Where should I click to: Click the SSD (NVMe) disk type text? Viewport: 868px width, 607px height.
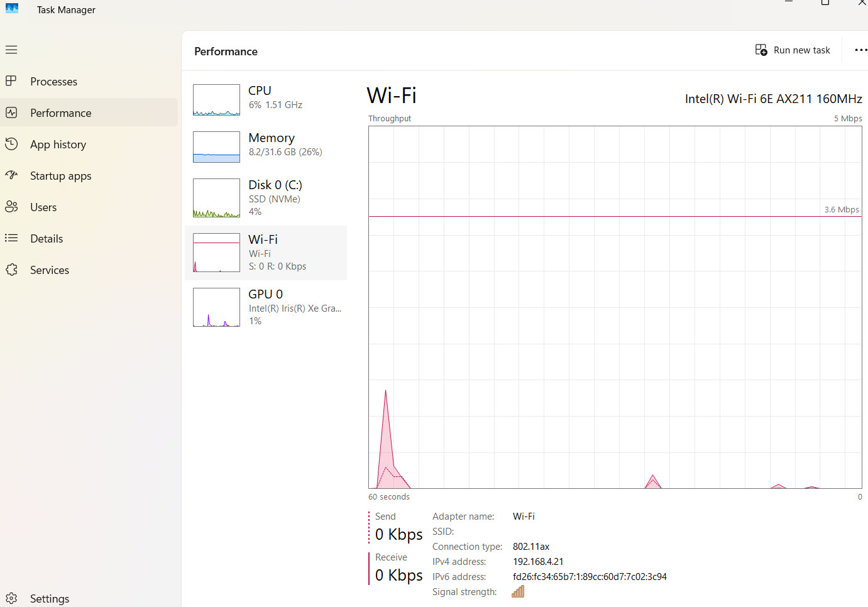275,199
